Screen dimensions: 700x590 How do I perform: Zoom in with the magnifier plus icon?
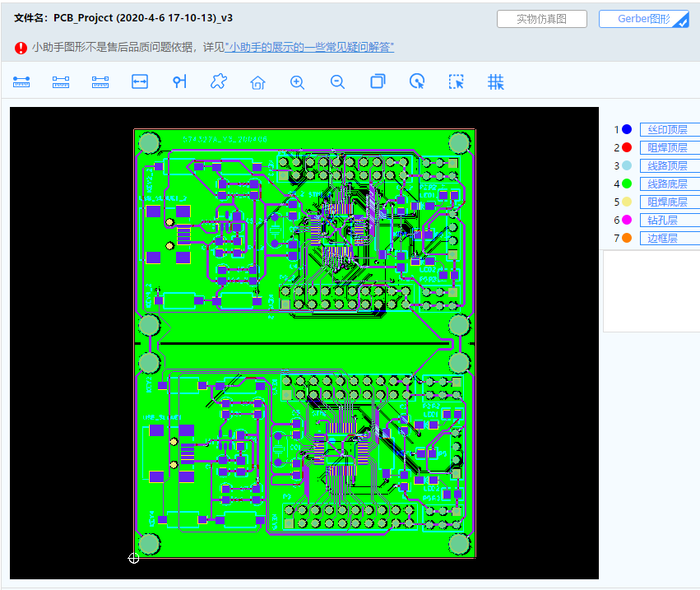tap(297, 82)
